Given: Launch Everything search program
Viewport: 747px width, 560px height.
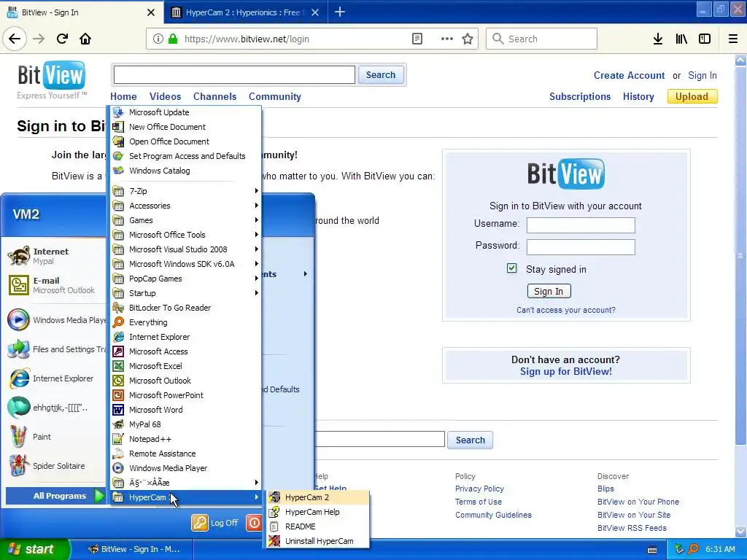Looking at the screenshot, I should click(x=186, y=322).
